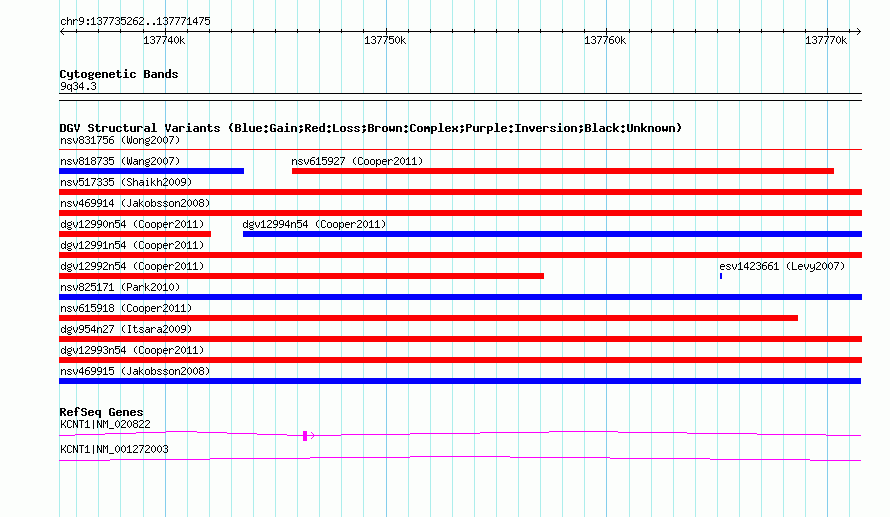This screenshot has width=890, height=517.
Task: Click the magenta KCNT1 NM_020822 exon block
Action: click(x=305, y=436)
